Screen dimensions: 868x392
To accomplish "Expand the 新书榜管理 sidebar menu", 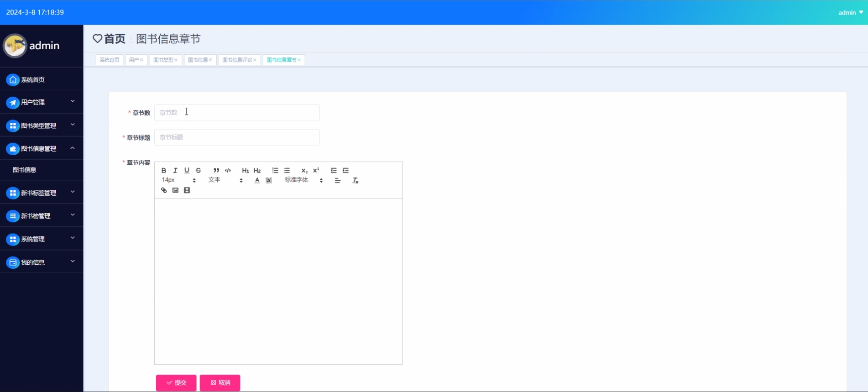I will pos(42,216).
